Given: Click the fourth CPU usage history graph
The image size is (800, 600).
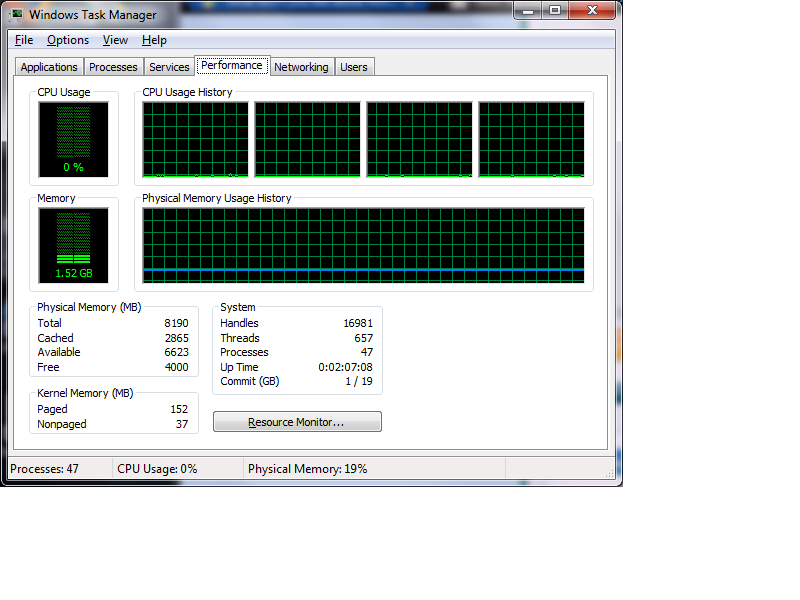Looking at the screenshot, I should point(532,139).
